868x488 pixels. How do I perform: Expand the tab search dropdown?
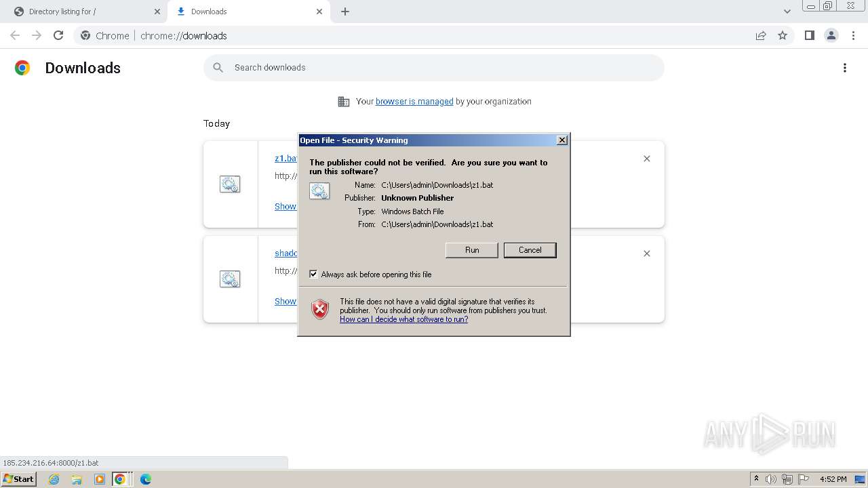787,12
